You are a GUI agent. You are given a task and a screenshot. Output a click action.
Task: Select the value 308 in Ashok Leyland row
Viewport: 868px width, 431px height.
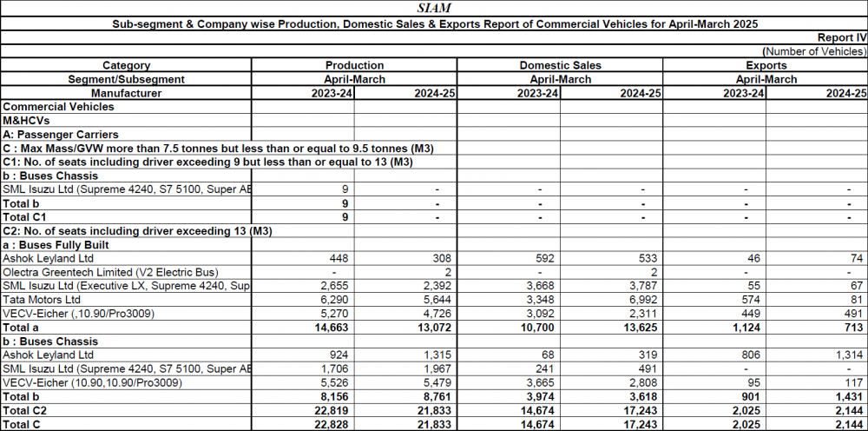tap(442, 258)
